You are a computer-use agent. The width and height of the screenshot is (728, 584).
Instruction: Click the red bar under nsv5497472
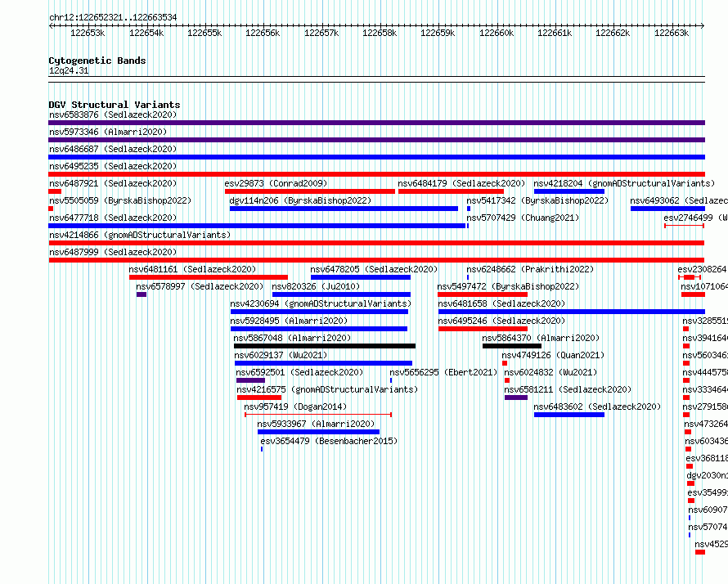tap(483, 294)
